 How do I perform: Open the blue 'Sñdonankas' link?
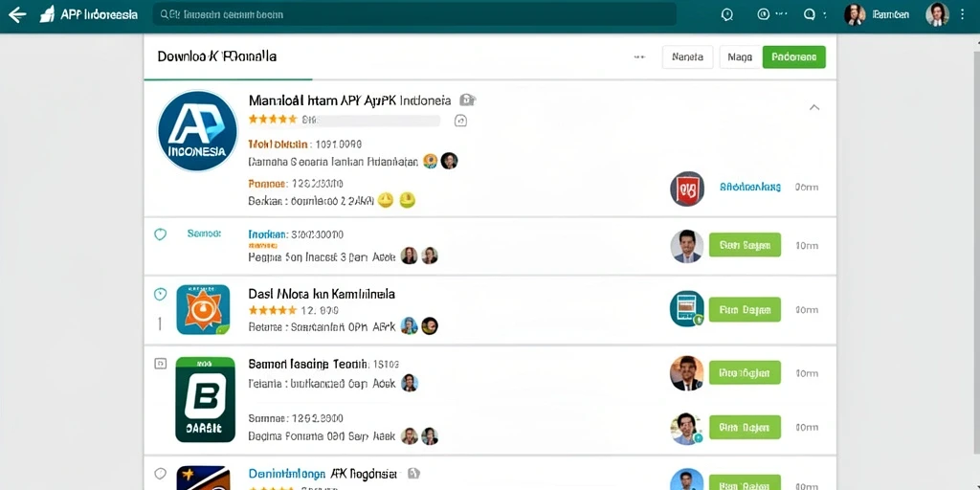point(750,187)
